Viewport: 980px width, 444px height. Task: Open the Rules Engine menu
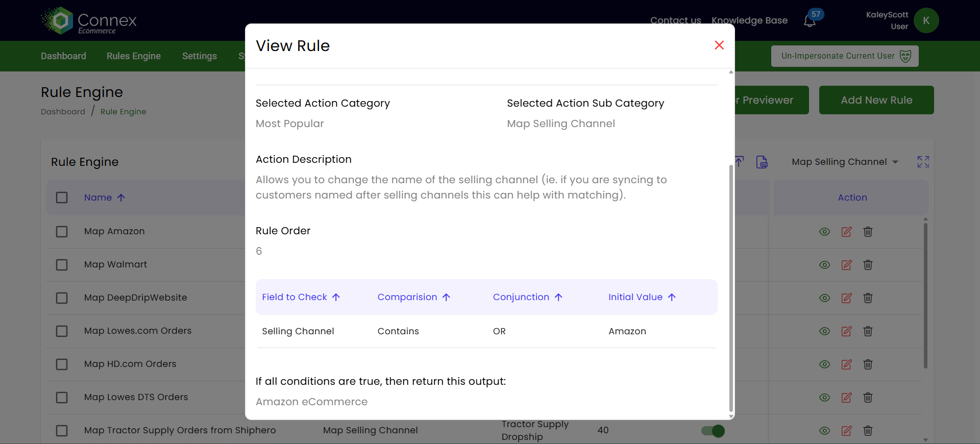click(x=134, y=56)
